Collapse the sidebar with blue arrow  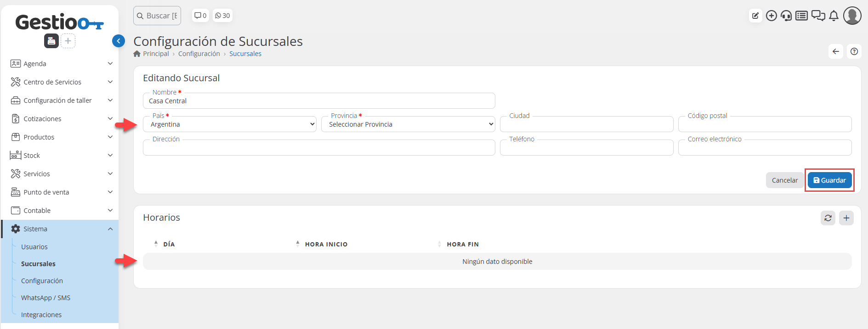pyautogui.click(x=119, y=41)
